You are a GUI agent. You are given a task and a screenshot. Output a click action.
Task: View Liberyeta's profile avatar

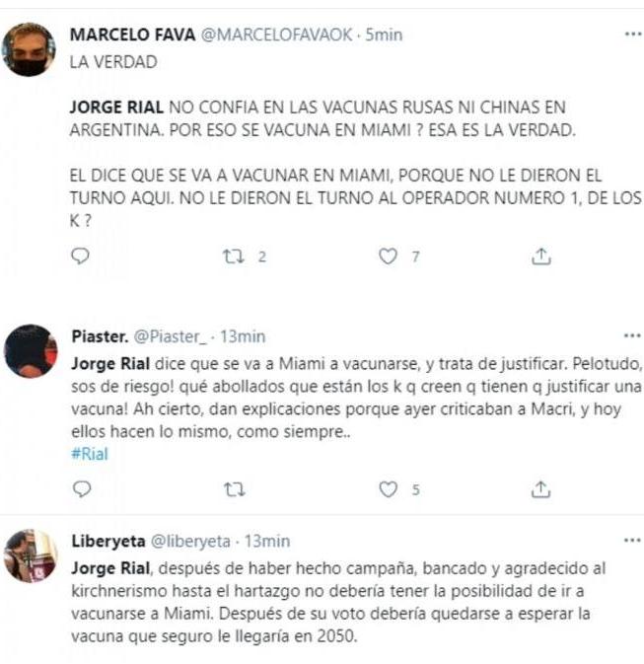pyautogui.click(x=30, y=555)
